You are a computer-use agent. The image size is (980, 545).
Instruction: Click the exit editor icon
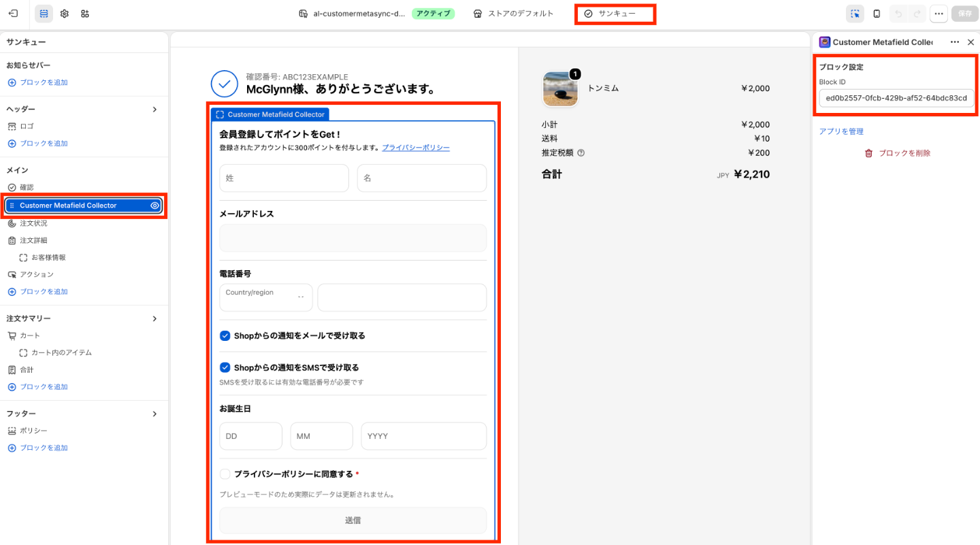coord(14,14)
